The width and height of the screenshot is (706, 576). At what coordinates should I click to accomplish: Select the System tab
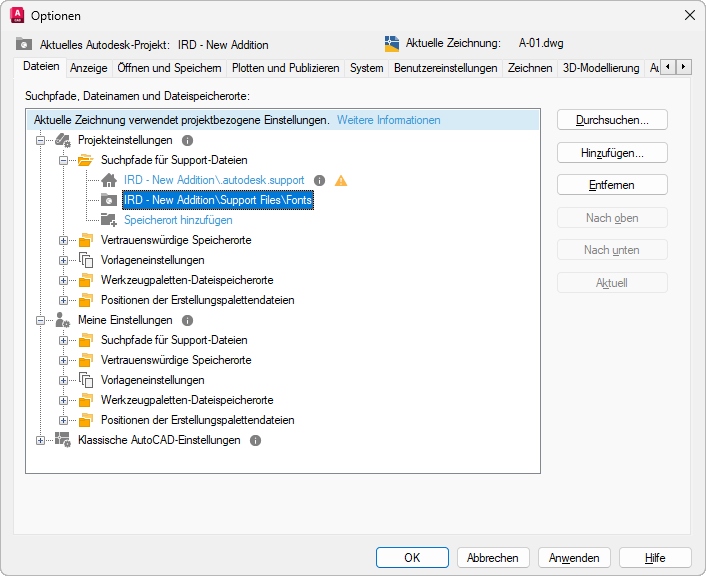point(367,68)
